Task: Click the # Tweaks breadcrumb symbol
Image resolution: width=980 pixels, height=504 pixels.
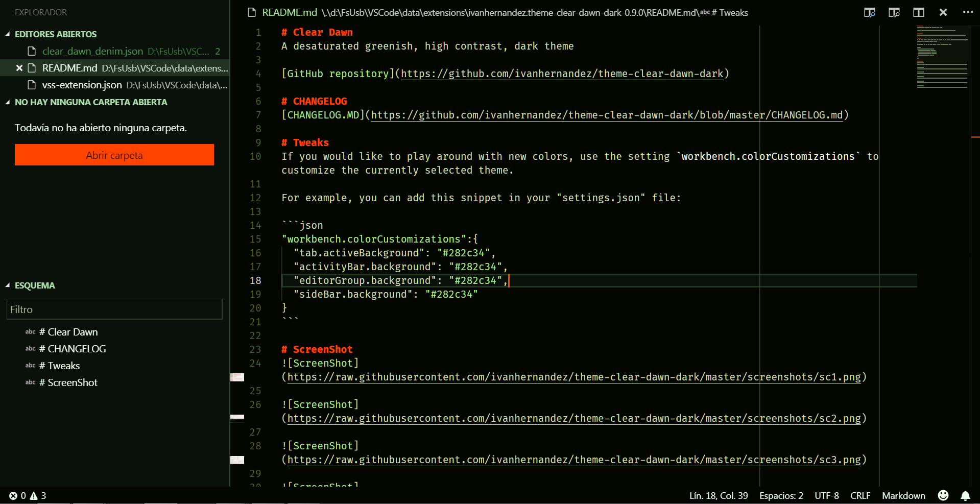Action: point(730,12)
